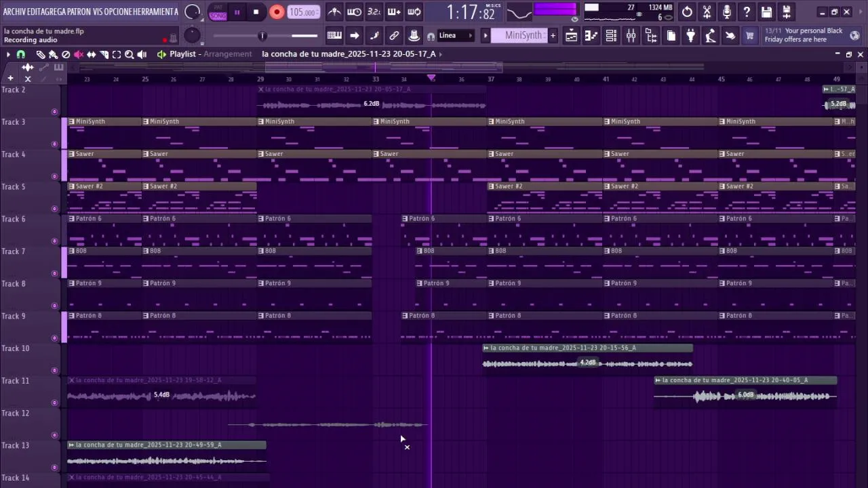Switch the PAT/SONG mode toggle
This screenshot has height=488, width=868.
click(x=218, y=12)
